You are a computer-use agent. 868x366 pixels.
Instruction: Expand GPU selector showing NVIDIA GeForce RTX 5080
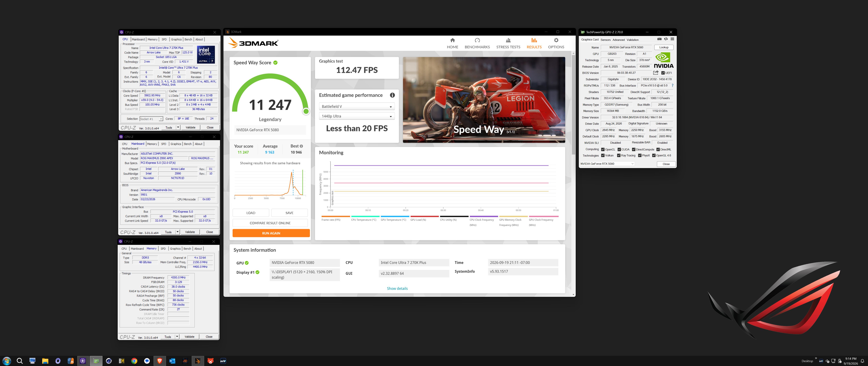pos(607,164)
